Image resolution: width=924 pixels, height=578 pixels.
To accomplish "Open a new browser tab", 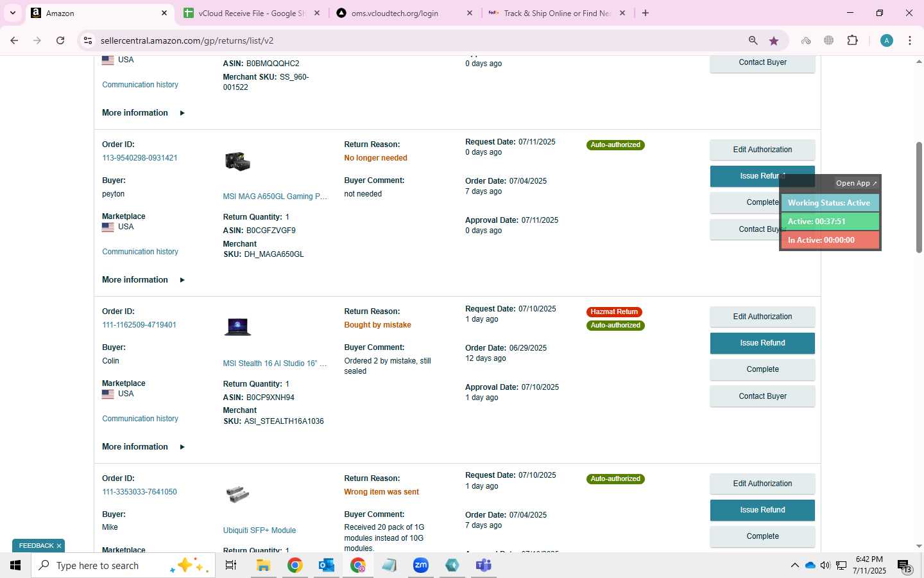I will 646,13.
